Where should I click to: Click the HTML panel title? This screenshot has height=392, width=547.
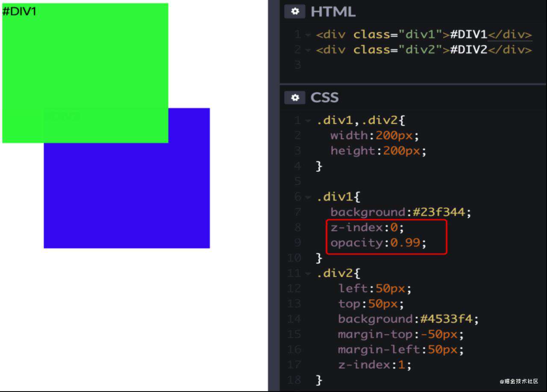[333, 12]
